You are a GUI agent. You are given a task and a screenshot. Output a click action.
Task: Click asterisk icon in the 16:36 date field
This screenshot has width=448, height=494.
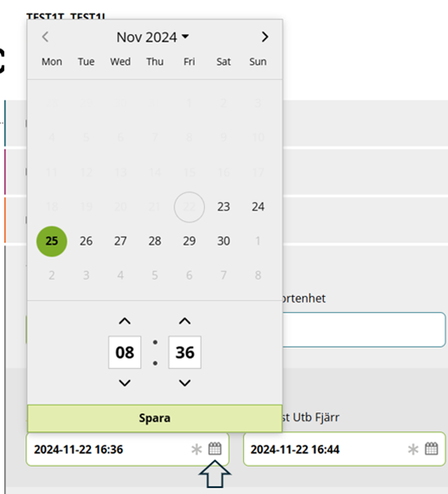coord(196,449)
